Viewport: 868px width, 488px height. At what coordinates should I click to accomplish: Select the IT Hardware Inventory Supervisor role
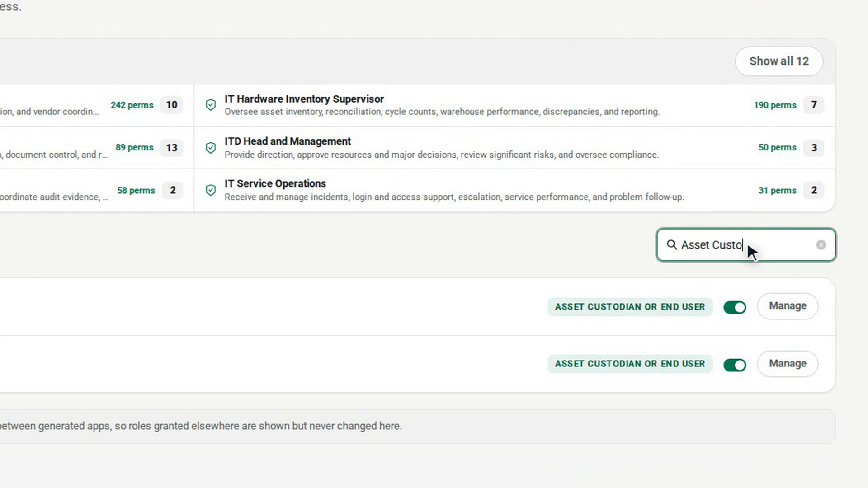tap(514, 105)
